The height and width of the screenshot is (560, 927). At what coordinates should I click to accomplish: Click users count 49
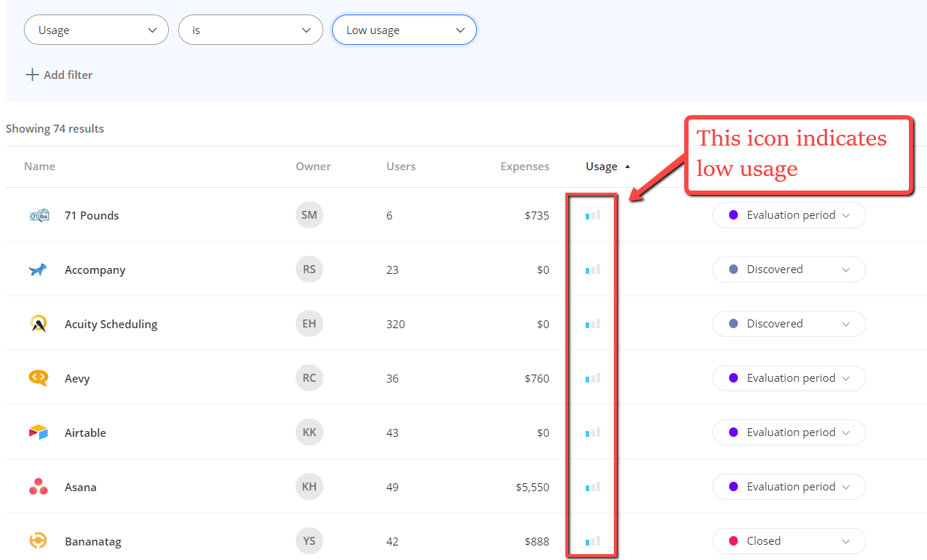[393, 488]
